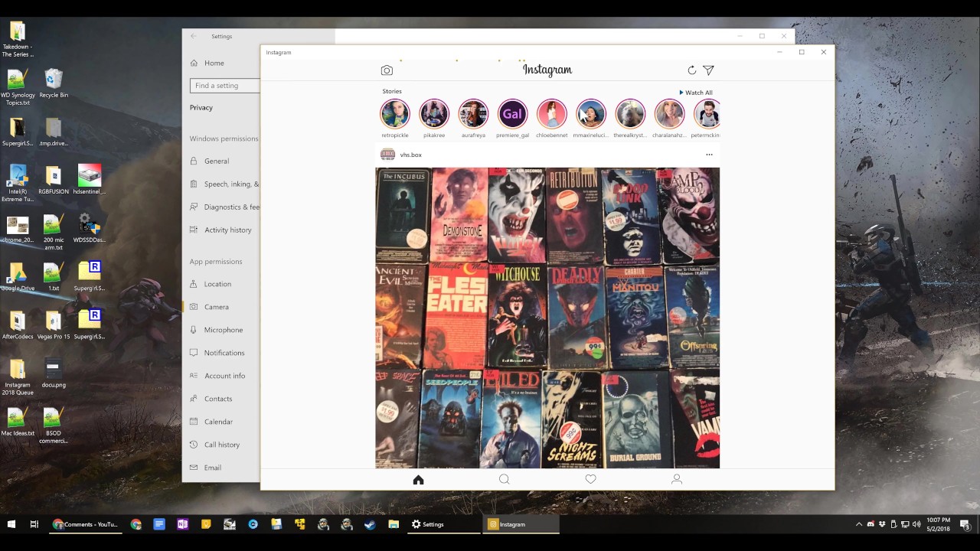Click the Find a setting field
This screenshot has height=551, width=980.
224,86
